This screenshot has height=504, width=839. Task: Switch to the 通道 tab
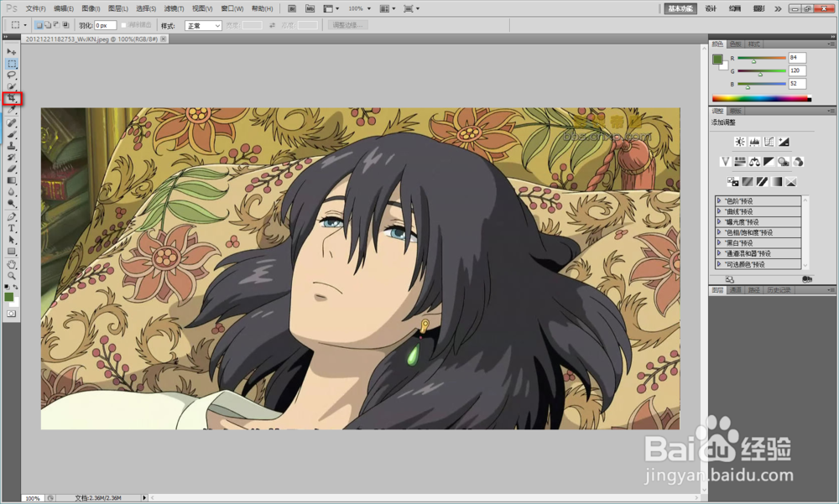[x=735, y=290]
